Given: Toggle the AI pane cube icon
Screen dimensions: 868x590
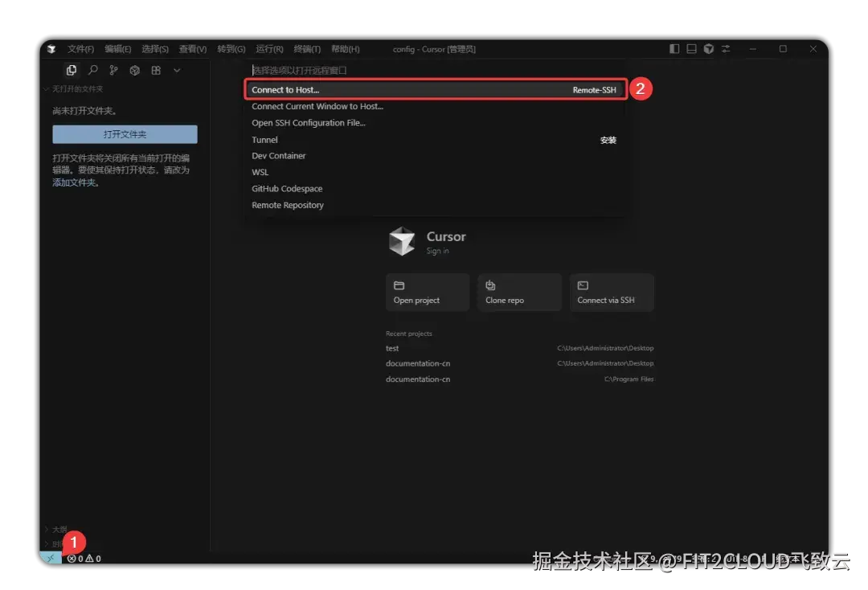Looking at the screenshot, I should (709, 49).
